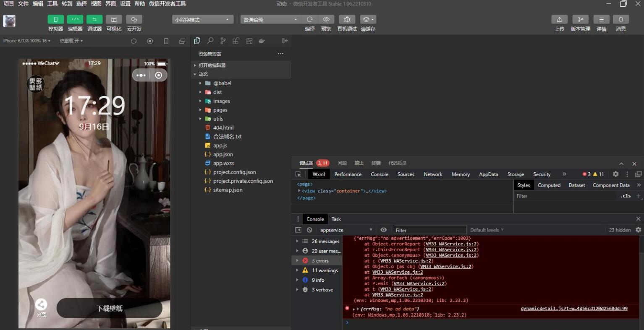Click the search icon in editor sidebar
Viewport: 644px width, 330px height.
tap(210, 41)
